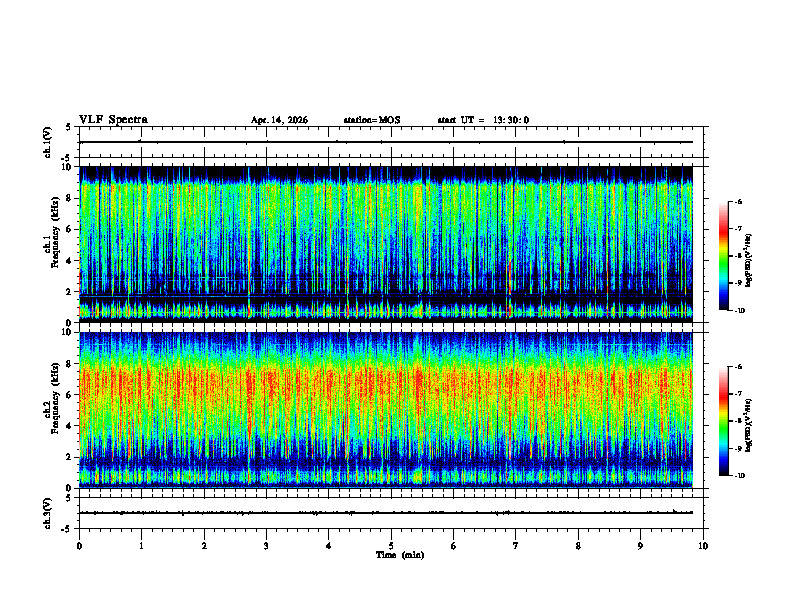Viewport: 792px width, 612px height.
Task: Select the ch.1 'Frequency (kHz)' axis label
Action: (55, 232)
